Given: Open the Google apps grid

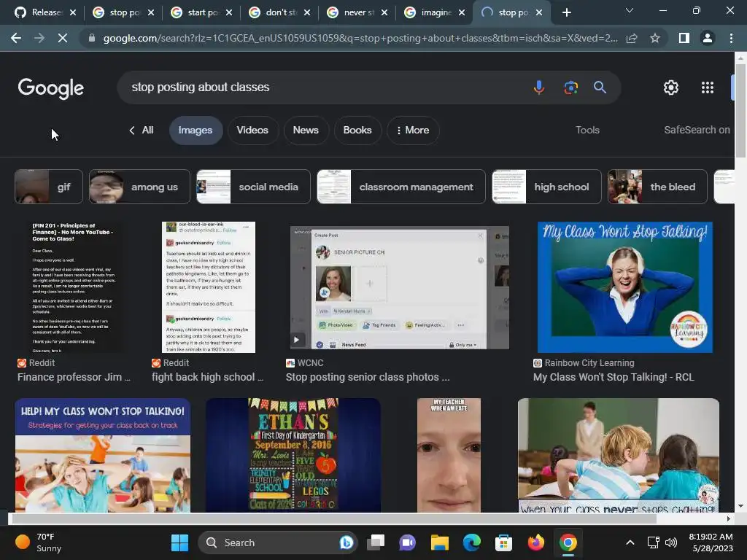Looking at the screenshot, I should coord(708,87).
